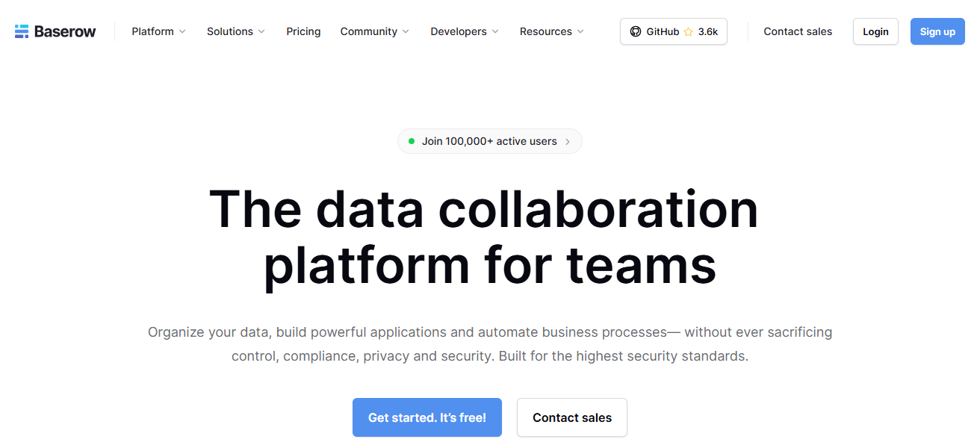This screenshot has width=980, height=448.
Task: Click the yellow GitHub star icon
Action: point(688,31)
